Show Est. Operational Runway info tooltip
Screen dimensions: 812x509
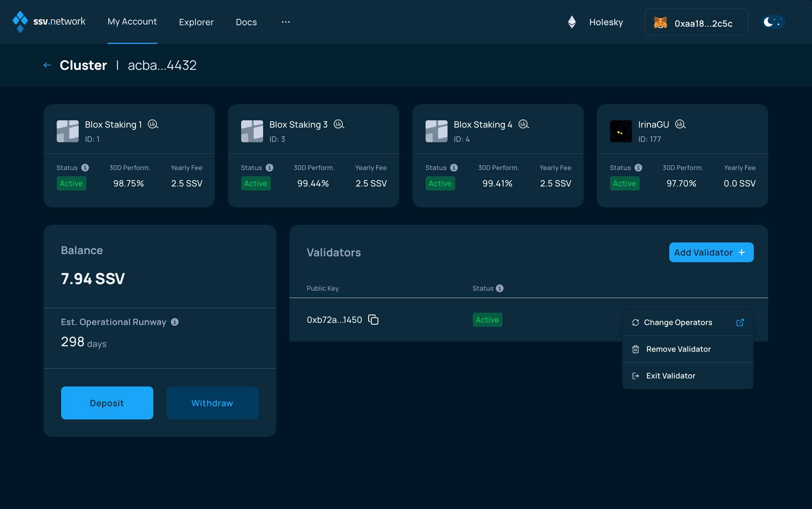pos(175,322)
